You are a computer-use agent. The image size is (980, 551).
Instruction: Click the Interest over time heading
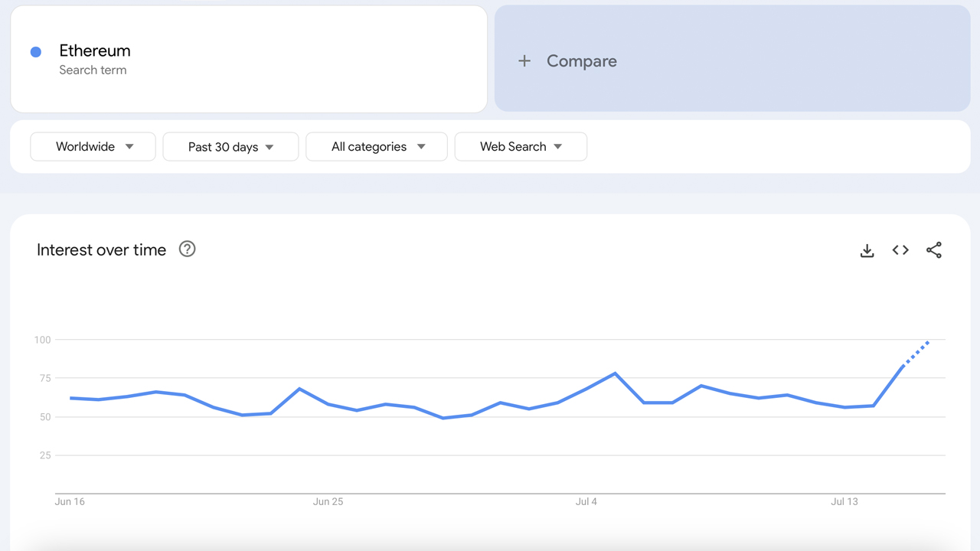(101, 249)
